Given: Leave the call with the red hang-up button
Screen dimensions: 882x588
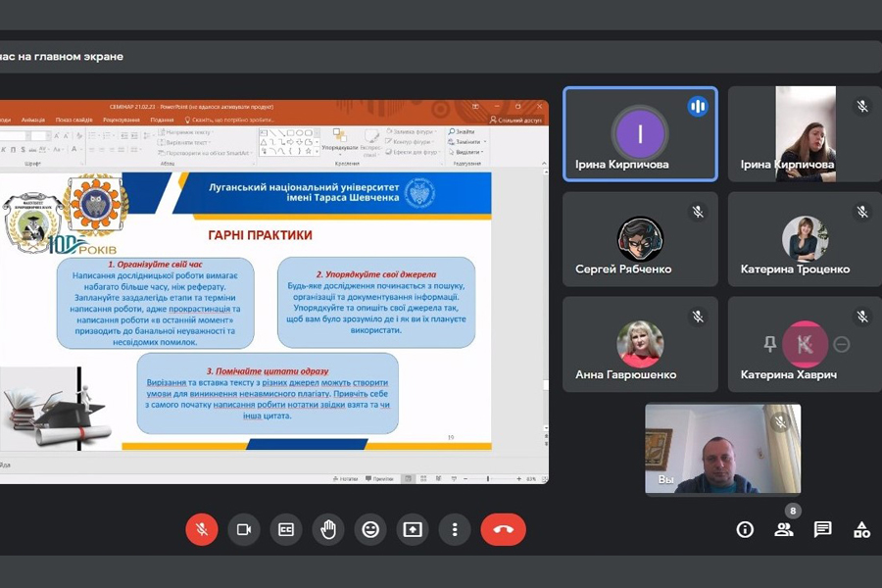Looking at the screenshot, I should pyautogui.click(x=503, y=529).
